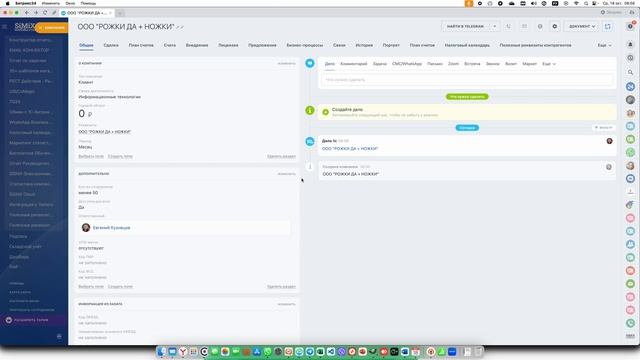Open the Окно menu in the macOS menu bar
Viewport: 640px width, 360px height.
70,3
